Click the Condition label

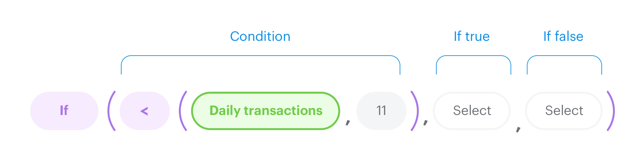click(260, 36)
